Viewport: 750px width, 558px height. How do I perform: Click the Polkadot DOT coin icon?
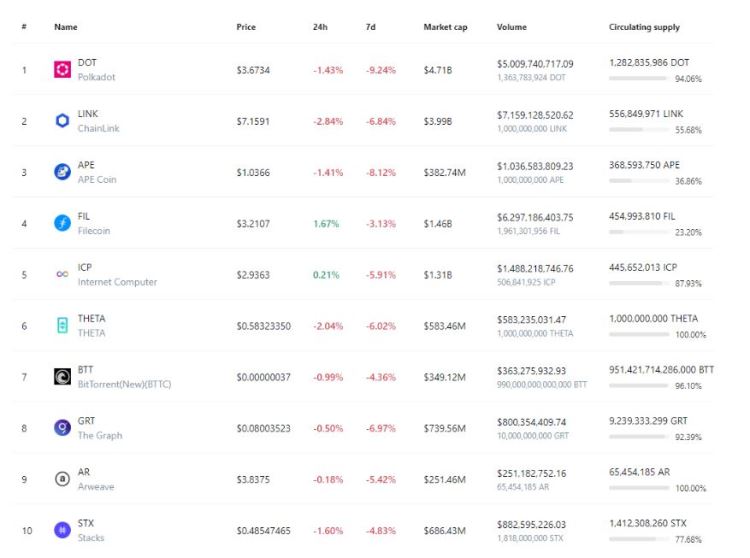pyautogui.click(x=62, y=70)
